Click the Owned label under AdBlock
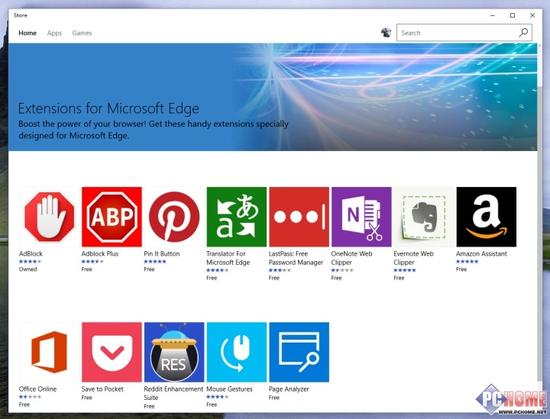This screenshot has height=419, width=550. tap(28, 269)
